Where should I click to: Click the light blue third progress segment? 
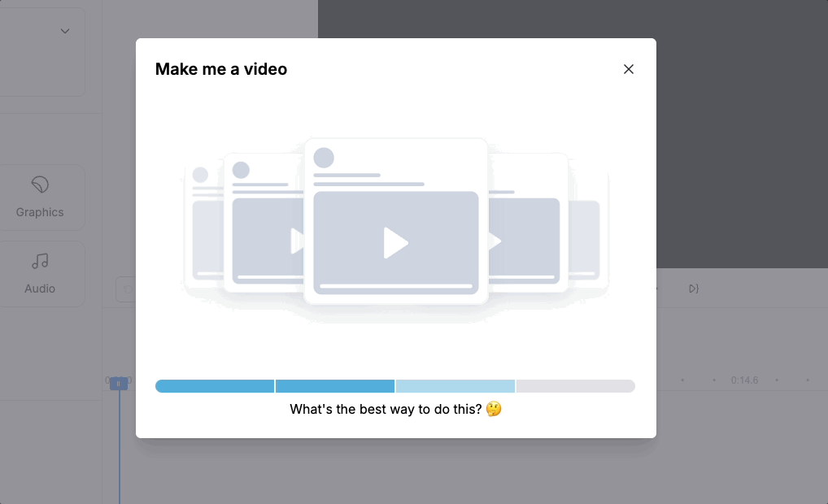tap(455, 386)
